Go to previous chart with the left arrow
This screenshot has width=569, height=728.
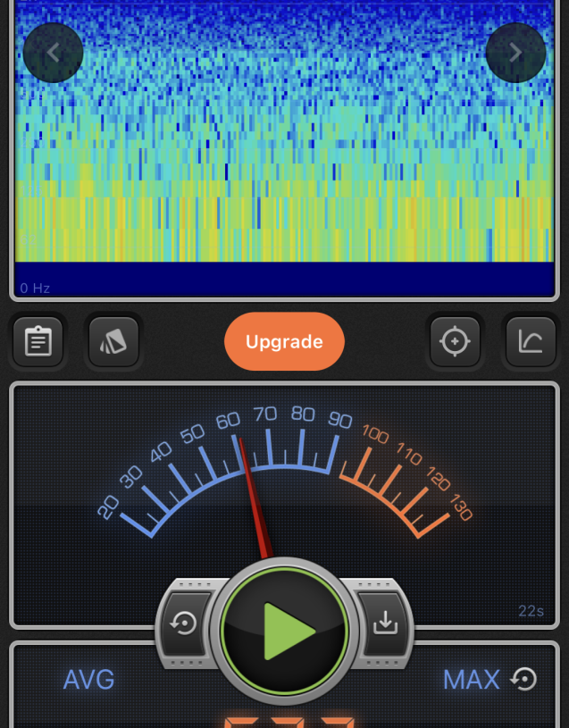54,53
